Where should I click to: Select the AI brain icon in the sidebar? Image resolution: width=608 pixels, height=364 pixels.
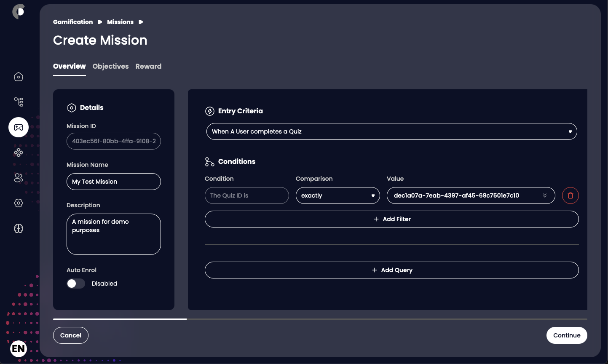point(18,228)
